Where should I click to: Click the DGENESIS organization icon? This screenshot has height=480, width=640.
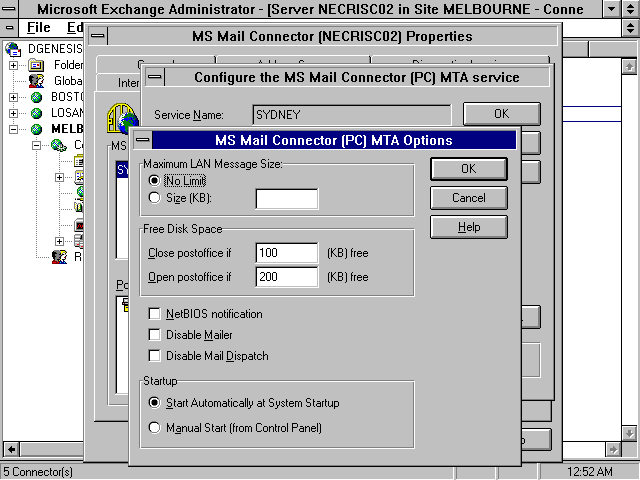(x=13, y=49)
